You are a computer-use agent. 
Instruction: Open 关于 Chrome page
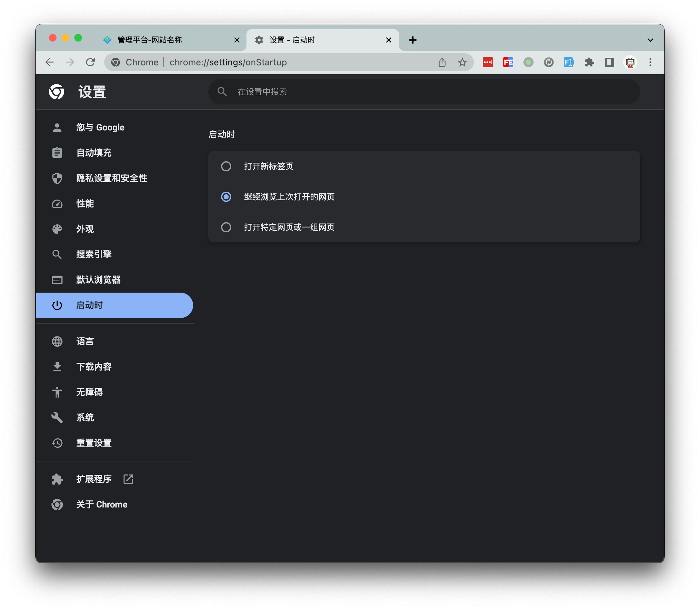[102, 504]
